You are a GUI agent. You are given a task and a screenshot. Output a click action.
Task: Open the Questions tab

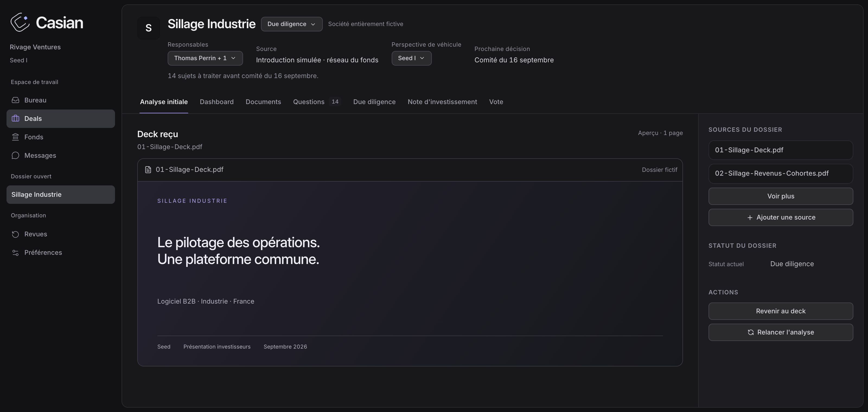(x=317, y=102)
